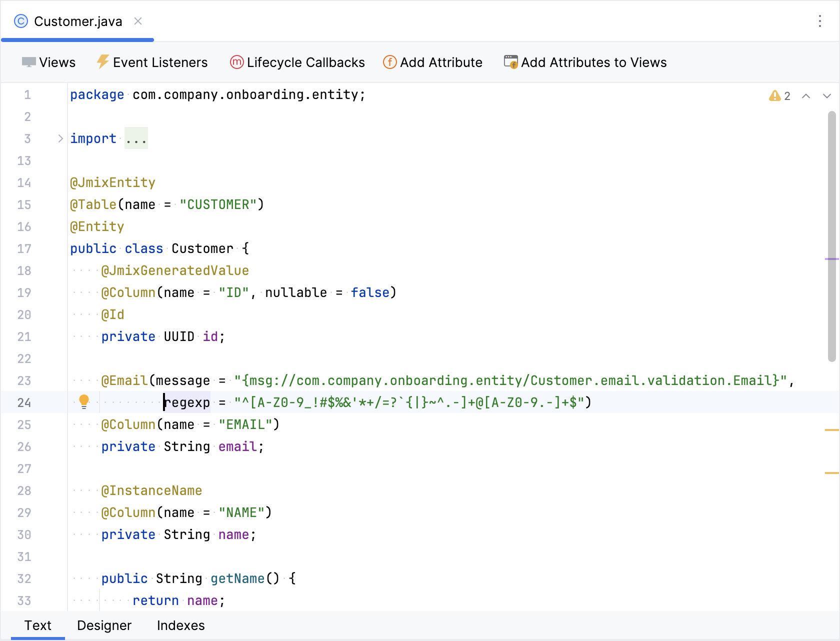Screen dimensions: 840x641
Task: Click line number 26 in the gutter
Action: 24,446
